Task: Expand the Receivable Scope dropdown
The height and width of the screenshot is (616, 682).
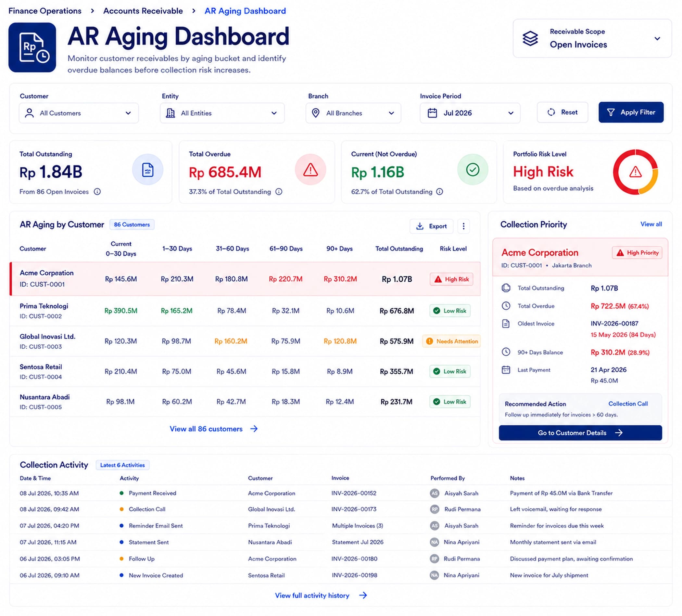Action: click(592, 38)
